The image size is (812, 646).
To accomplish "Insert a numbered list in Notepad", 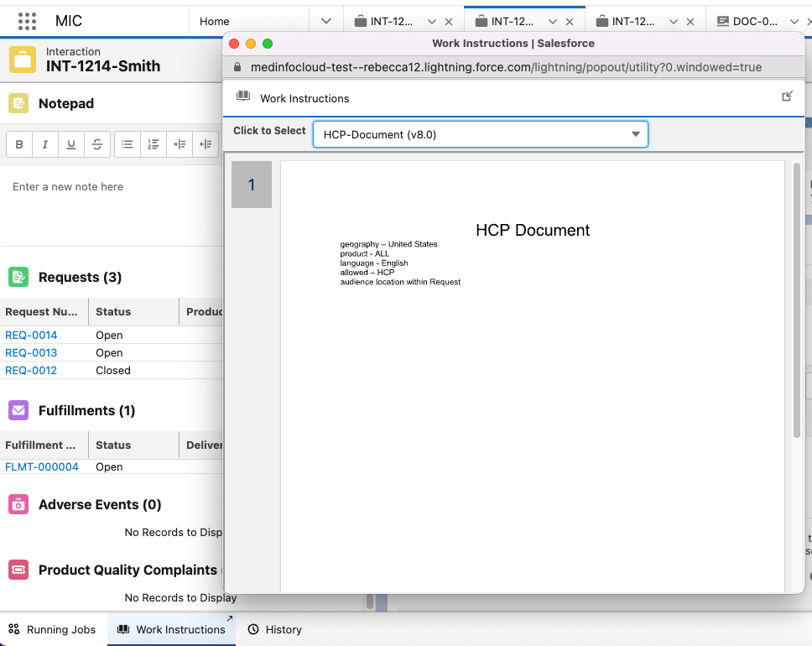I will pyautogui.click(x=154, y=144).
